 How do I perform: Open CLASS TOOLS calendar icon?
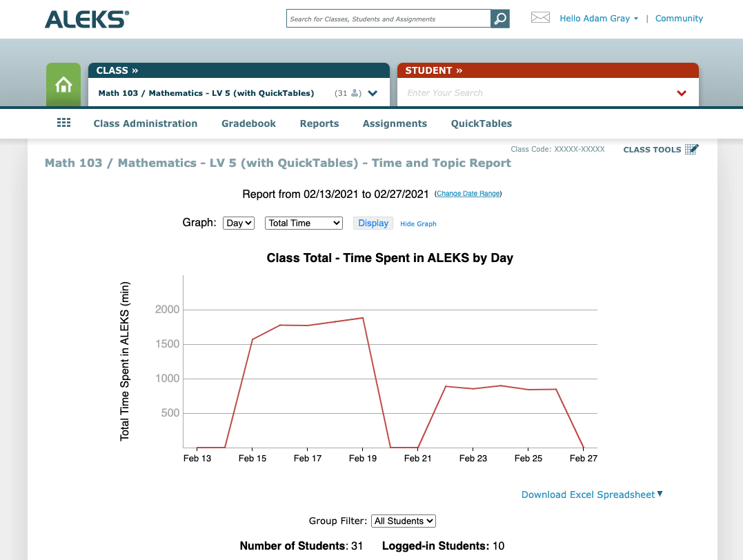pyautogui.click(x=691, y=148)
